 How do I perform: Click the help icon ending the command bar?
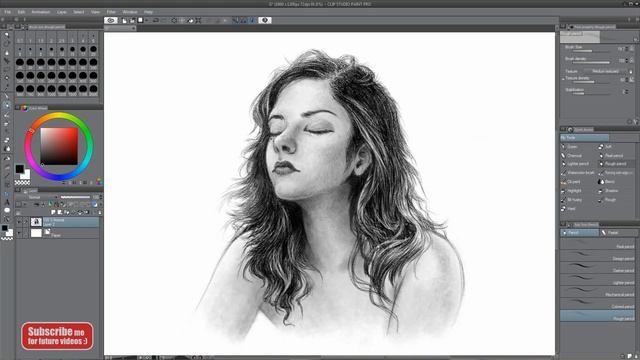pyautogui.click(x=265, y=20)
